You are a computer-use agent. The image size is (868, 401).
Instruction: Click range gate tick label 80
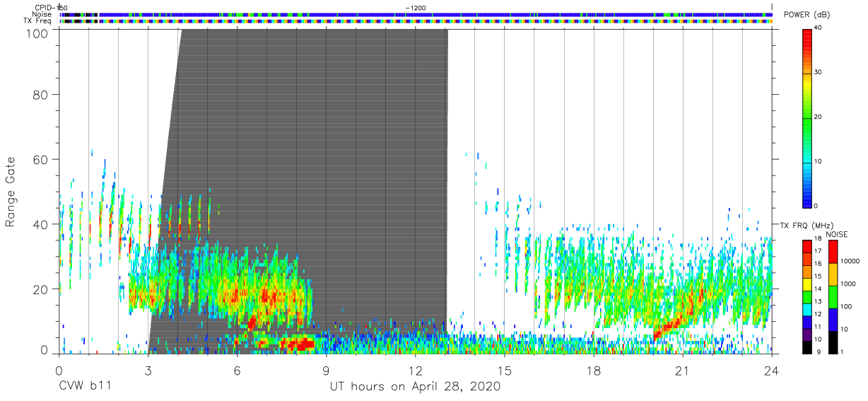[40, 94]
